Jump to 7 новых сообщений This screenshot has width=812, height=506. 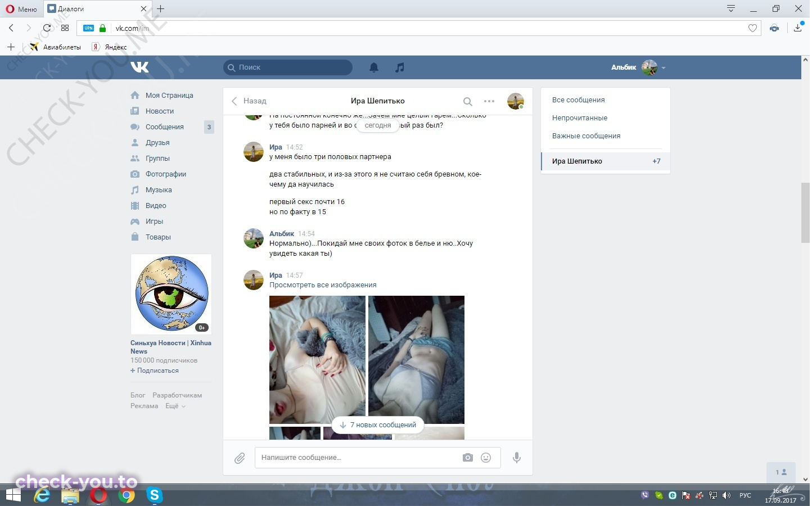click(x=378, y=425)
